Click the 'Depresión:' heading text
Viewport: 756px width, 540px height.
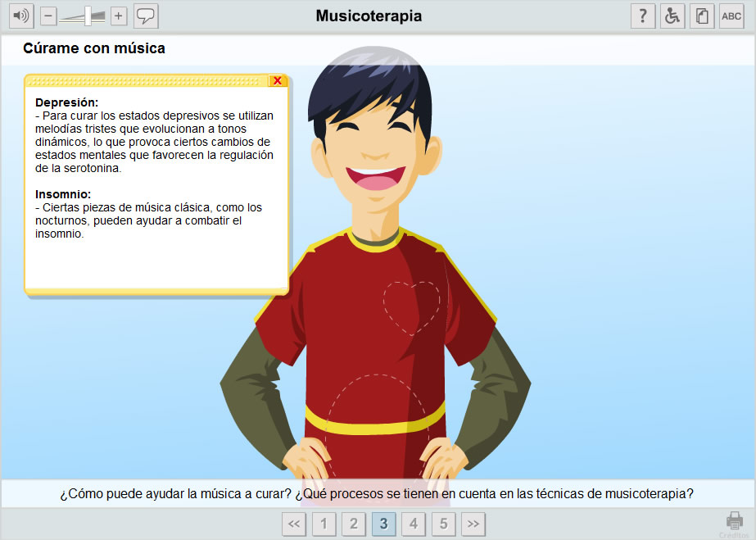tap(66, 102)
